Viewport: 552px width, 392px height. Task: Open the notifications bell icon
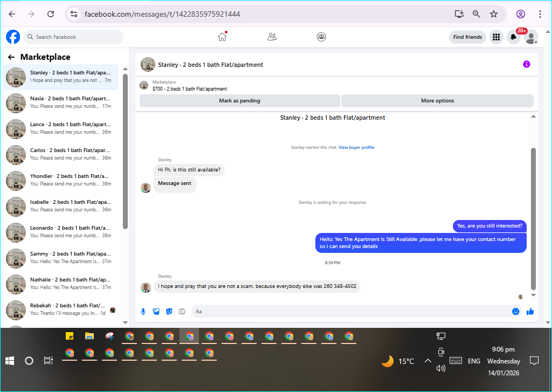click(514, 37)
